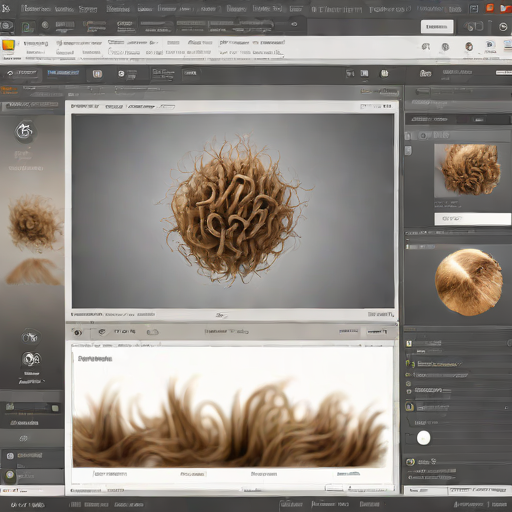
Task: Click the gold-framed round icon in properties list
Action: [410, 407]
